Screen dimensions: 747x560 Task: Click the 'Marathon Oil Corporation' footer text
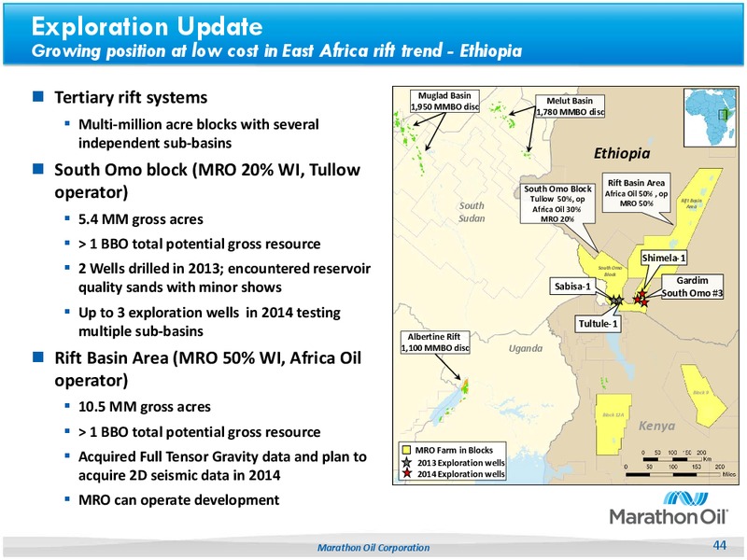click(373, 548)
